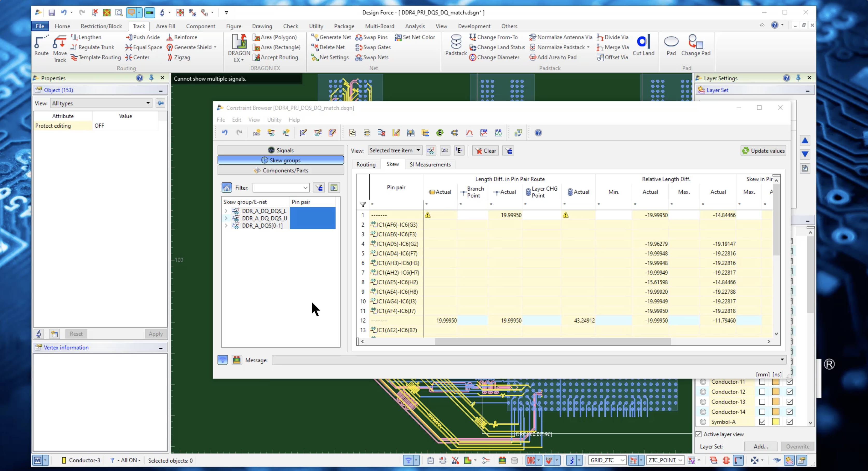Click the Swap Pins icon

pos(359,37)
